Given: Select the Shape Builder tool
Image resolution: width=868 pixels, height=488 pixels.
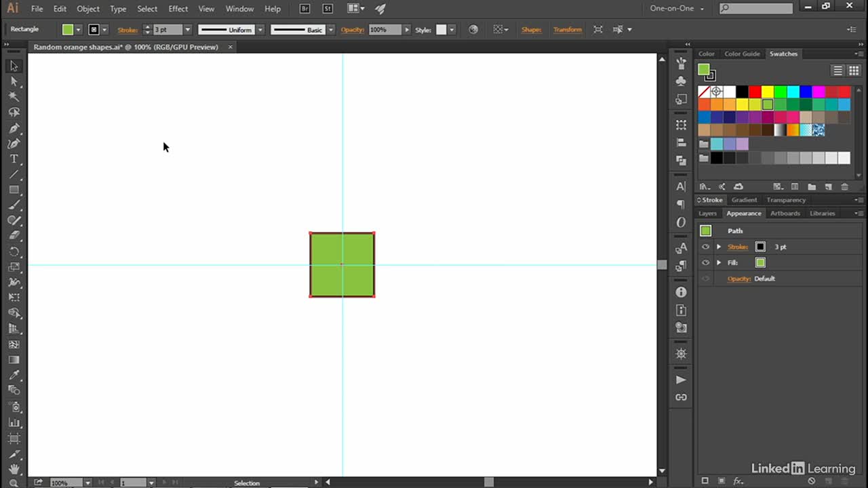Looking at the screenshot, I should pos(14,313).
